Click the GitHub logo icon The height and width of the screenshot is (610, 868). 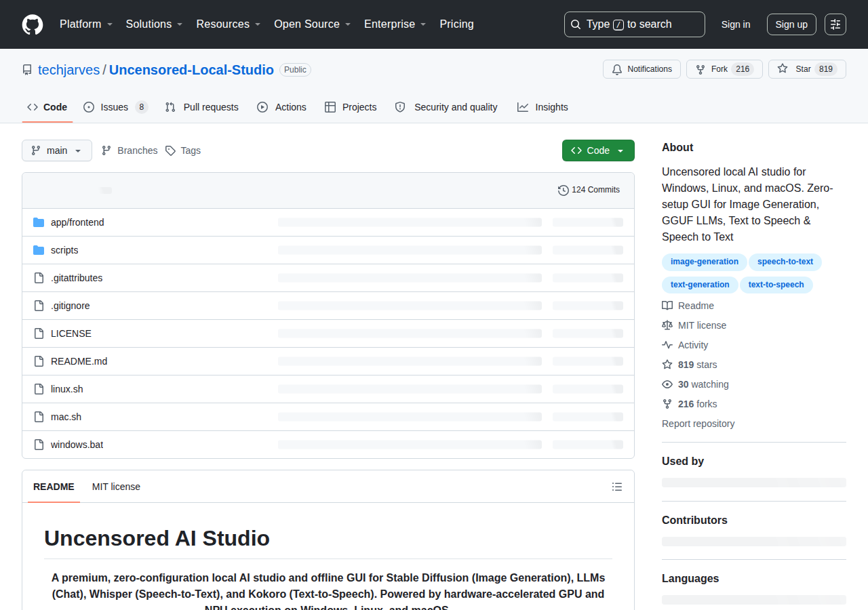pos(33,24)
